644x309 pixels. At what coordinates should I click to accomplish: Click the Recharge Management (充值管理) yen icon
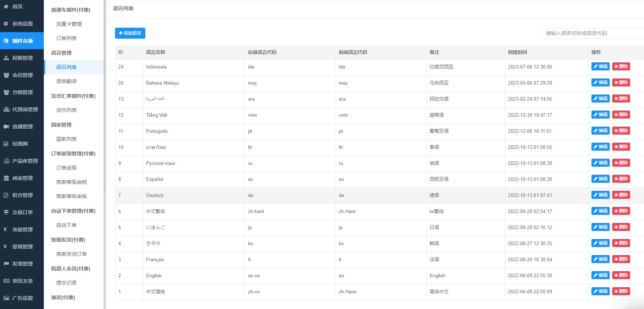pos(5,229)
